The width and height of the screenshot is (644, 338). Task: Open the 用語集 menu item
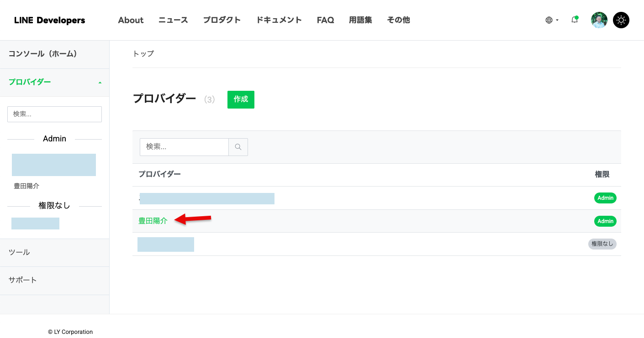click(x=360, y=20)
